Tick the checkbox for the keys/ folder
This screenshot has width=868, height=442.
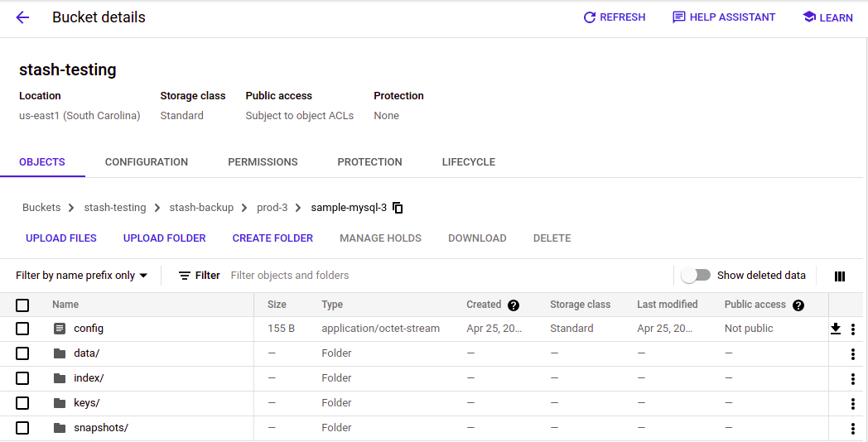coord(22,403)
